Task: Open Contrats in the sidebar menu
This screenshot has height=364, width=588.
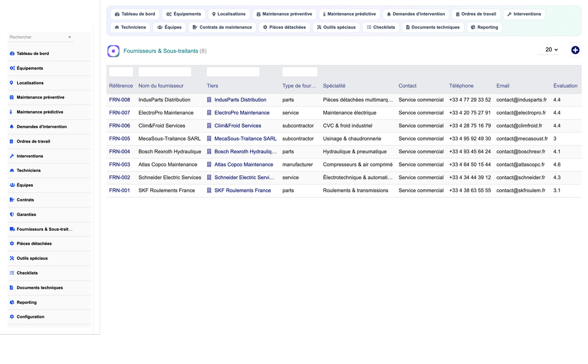Action: (25, 200)
